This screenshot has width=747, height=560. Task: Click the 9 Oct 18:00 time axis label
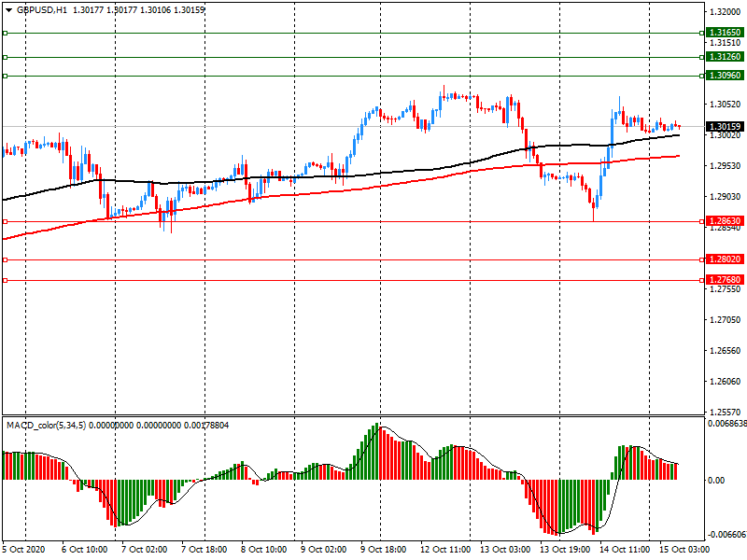384,550
